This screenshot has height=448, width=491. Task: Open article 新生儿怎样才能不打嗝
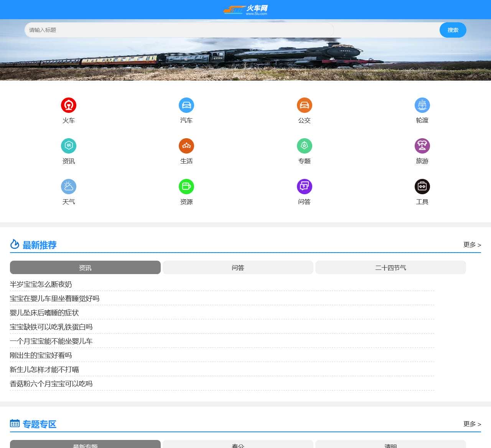(x=44, y=370)
